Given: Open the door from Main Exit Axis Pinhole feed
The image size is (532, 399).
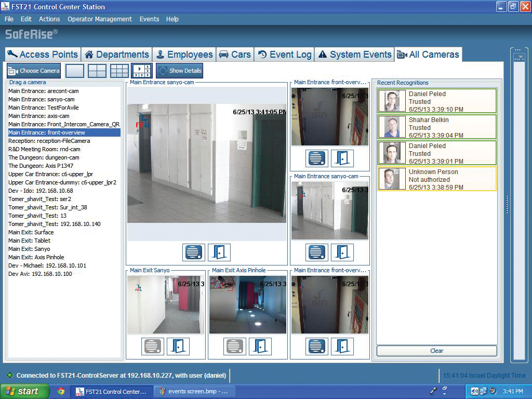Looking at the screenshot, I should click(x=260, y=346).
